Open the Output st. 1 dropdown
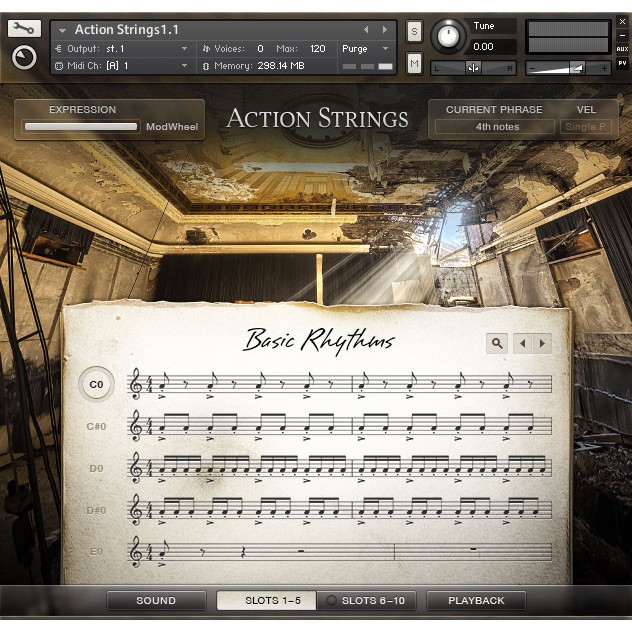Viewport: 632px width, 632px height. (122, 49)
